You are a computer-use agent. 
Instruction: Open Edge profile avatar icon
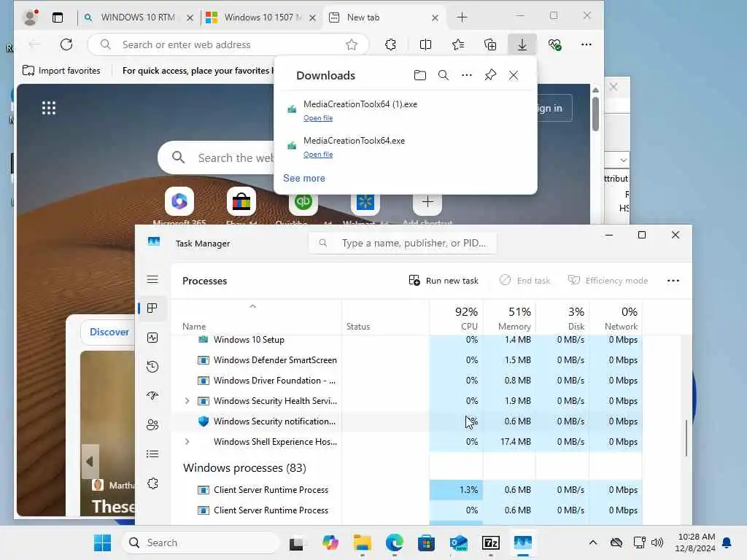[x=31, y=17]
